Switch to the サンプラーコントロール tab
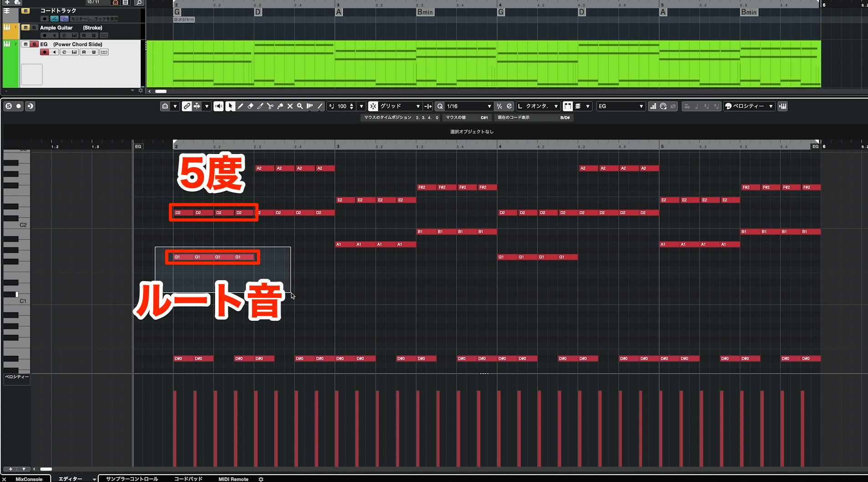This screenshot has width=868, height=482. tap(132, 479)
